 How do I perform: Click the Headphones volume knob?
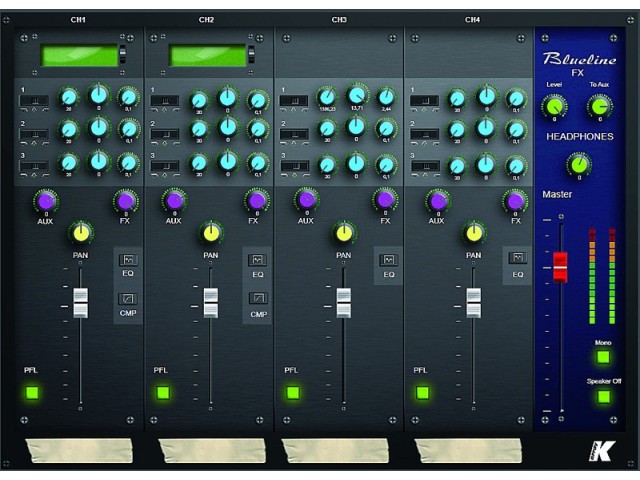pyautogui.click(x=579, y=165)
